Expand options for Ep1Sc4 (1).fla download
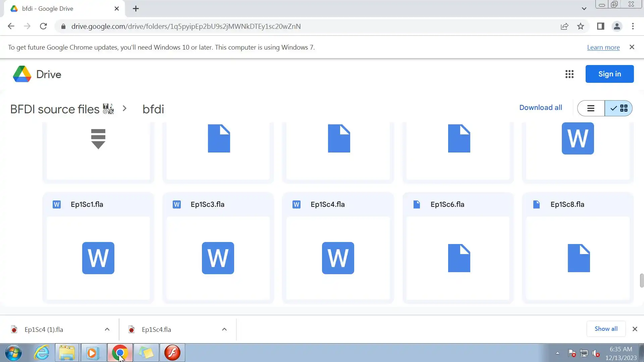 pyautogui.click(x=107, y=329)
